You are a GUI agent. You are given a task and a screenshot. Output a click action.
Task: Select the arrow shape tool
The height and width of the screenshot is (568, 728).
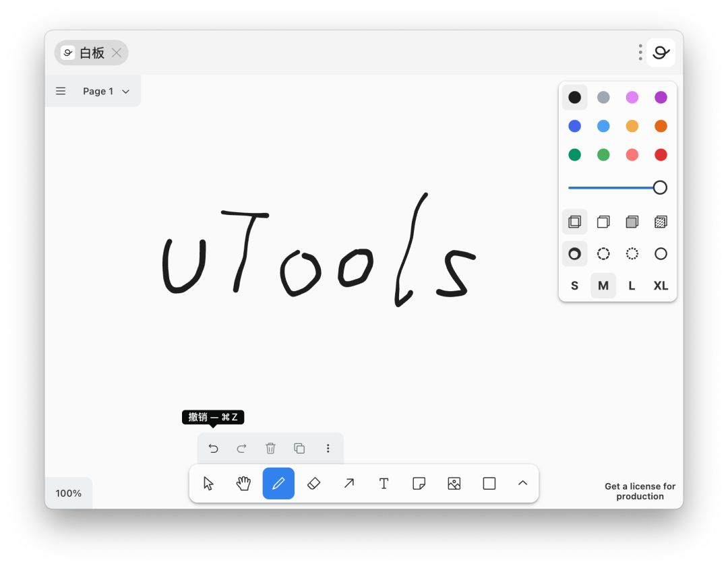point(348,484)
